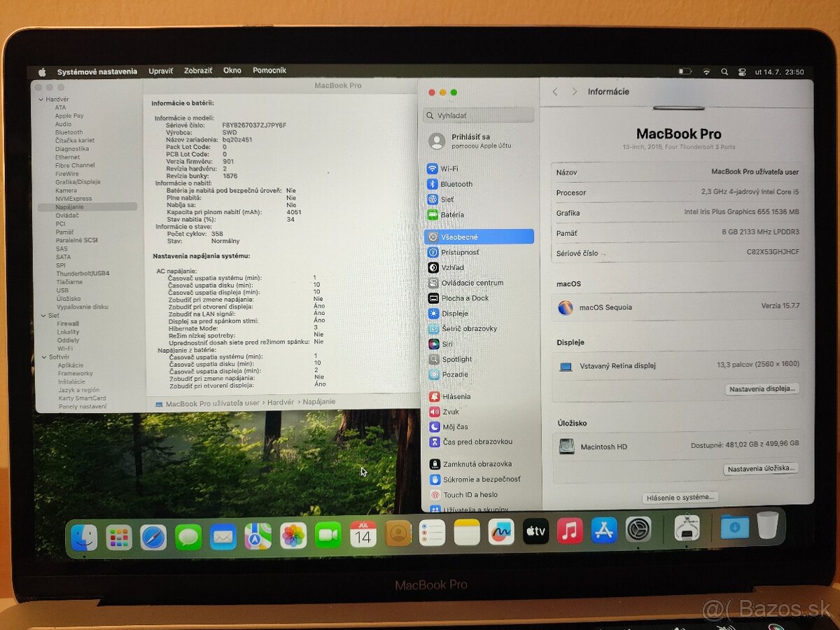840x630 pixels.
Task: Click the MacBook Pro name field value
Action: coord(755,172)
